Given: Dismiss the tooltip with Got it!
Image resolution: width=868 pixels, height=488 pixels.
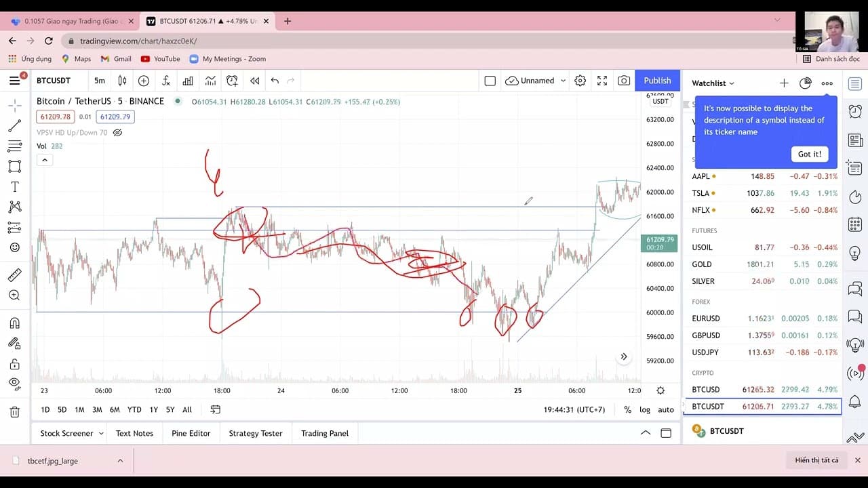Looking at the screenshot, I should pos(810,154).
